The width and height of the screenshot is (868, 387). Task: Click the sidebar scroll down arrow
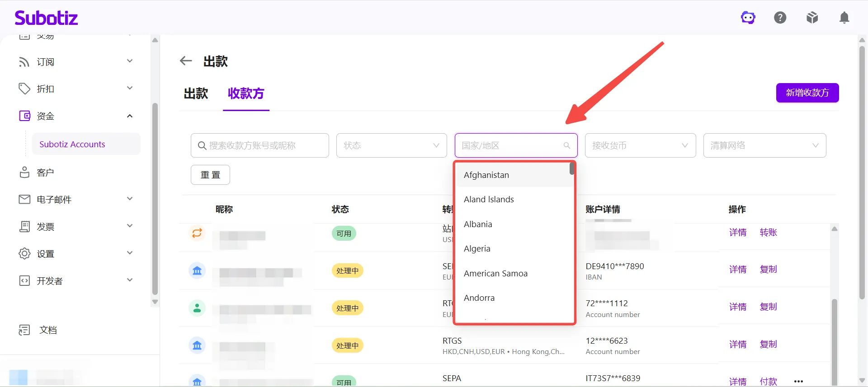point(155,302)
